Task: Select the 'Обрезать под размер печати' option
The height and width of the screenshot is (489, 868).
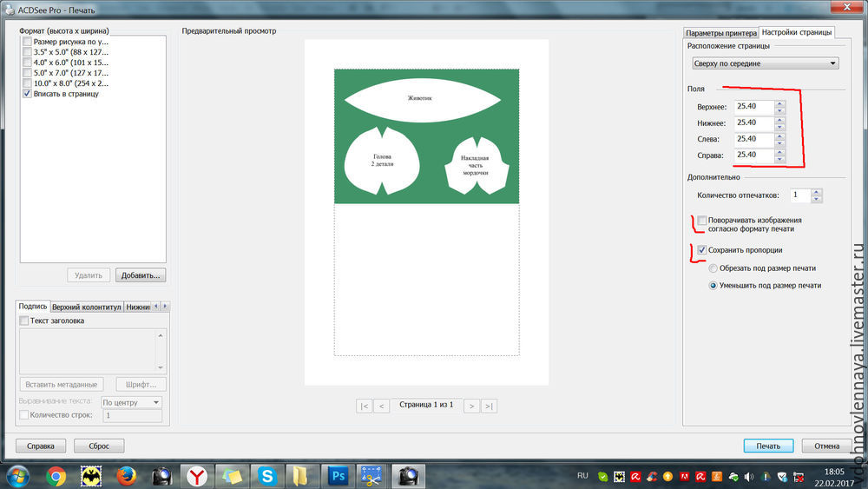Action: tap(713, 268)
